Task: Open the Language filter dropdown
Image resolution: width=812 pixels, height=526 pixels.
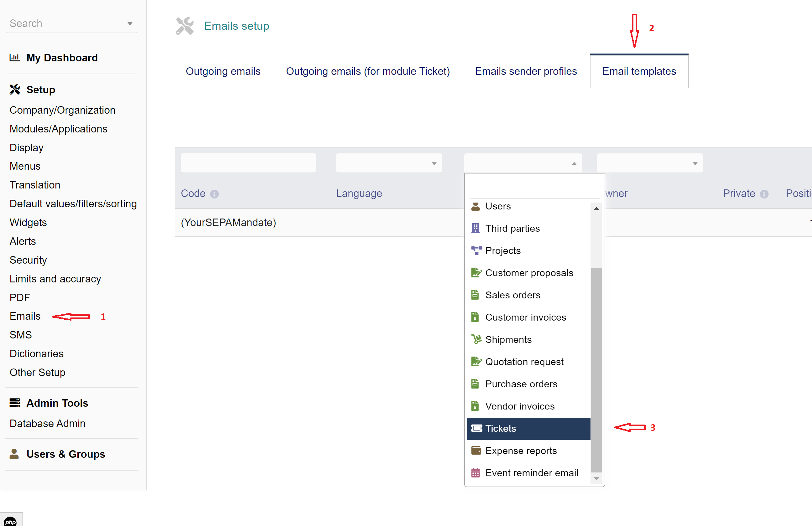Action: point(388,163)
